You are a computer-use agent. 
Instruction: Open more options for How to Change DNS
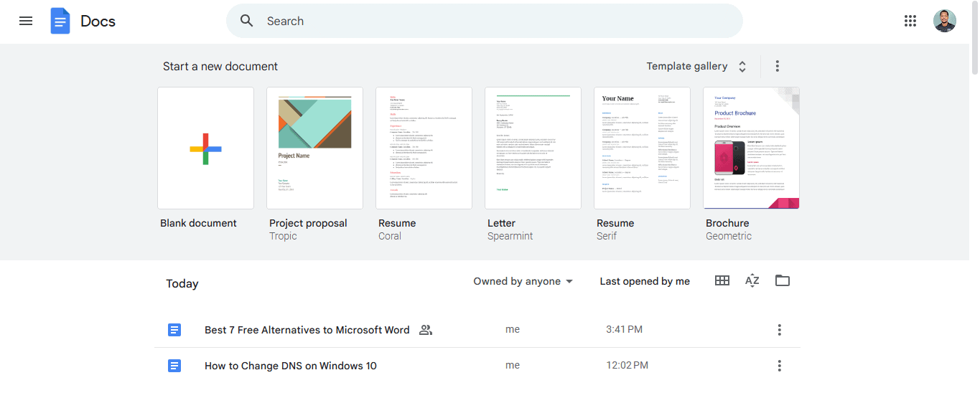pos(779,366)
